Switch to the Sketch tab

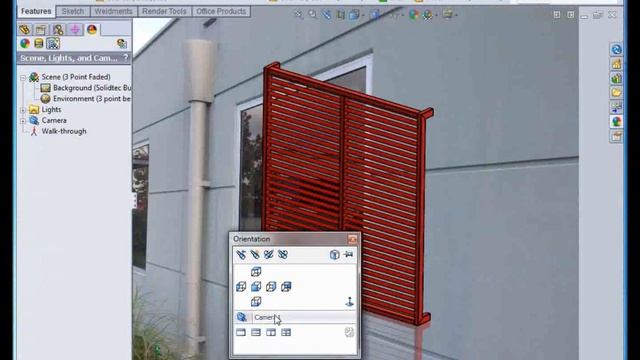tap(73, 11)
